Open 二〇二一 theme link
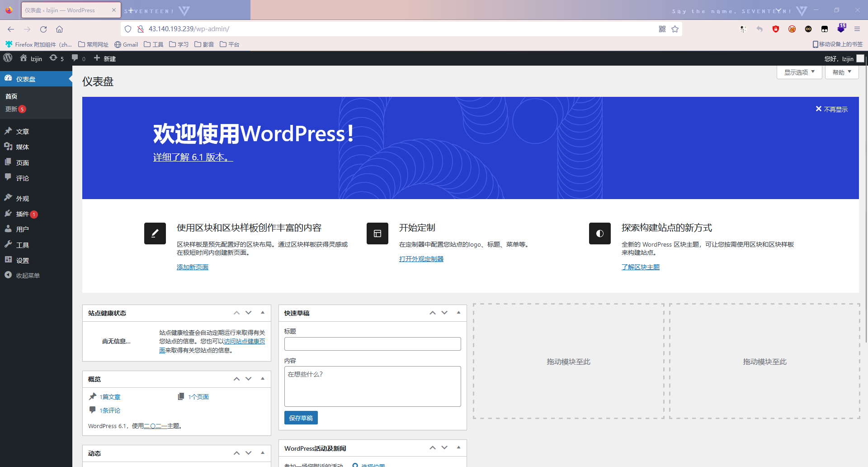Viewport: 868px width, 467px height. tap(155, 426)
